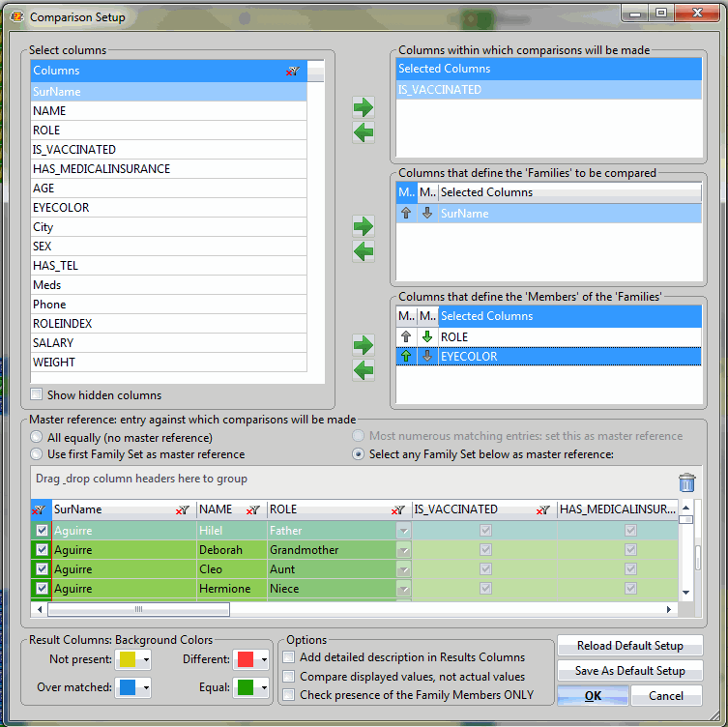Screen dimensions: 728x727
Task: Click the Reload Default Setup button
Action: 629,646
